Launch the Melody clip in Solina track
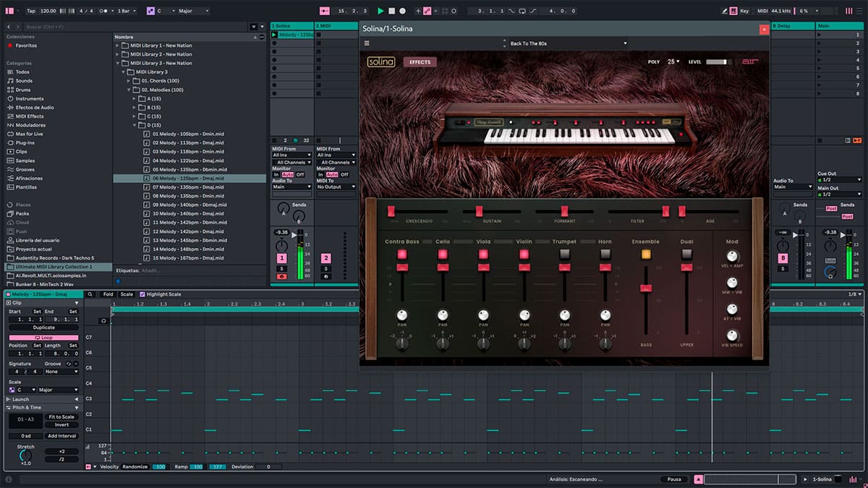 pyautogui.click(x=274, y=35)
